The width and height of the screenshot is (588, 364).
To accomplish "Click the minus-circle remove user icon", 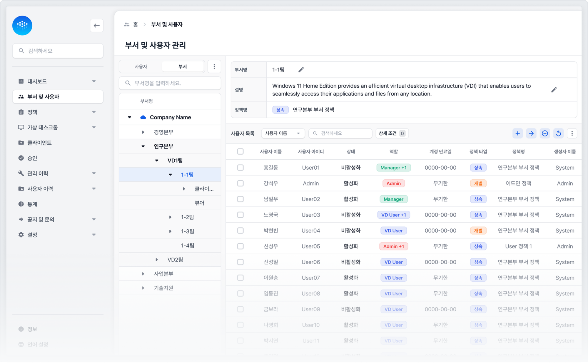I will click(544, 133).
